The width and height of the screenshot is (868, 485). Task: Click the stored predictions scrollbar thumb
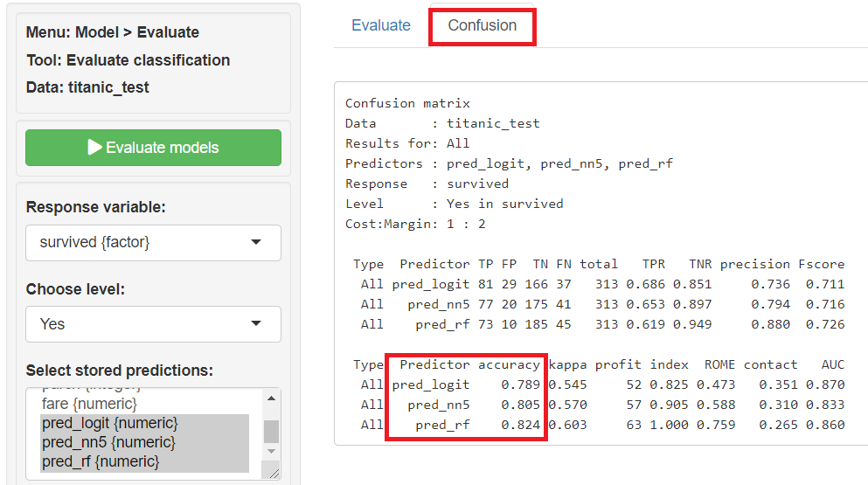(x=272, y=431)
